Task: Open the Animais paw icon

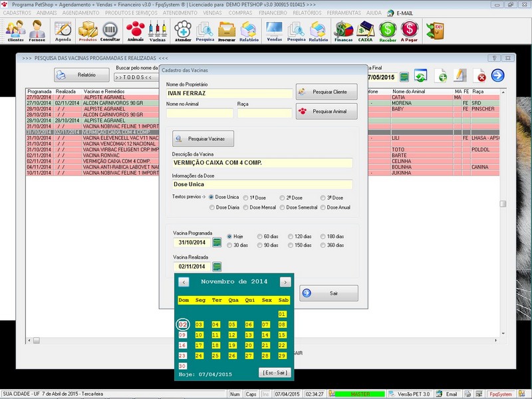Action: (x=136, y=31)
